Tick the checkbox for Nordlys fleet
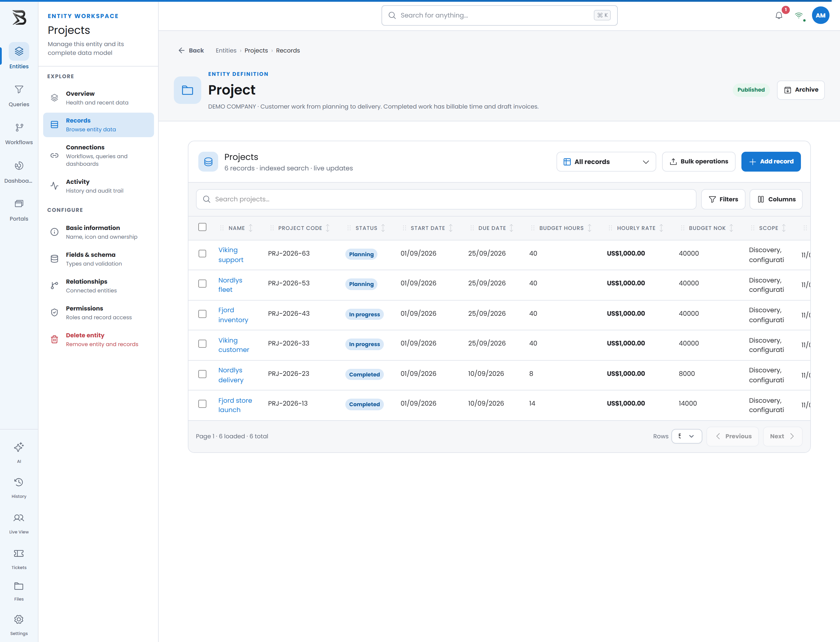The height and width of the screenshot is (642, 840). tap(202, 284)
